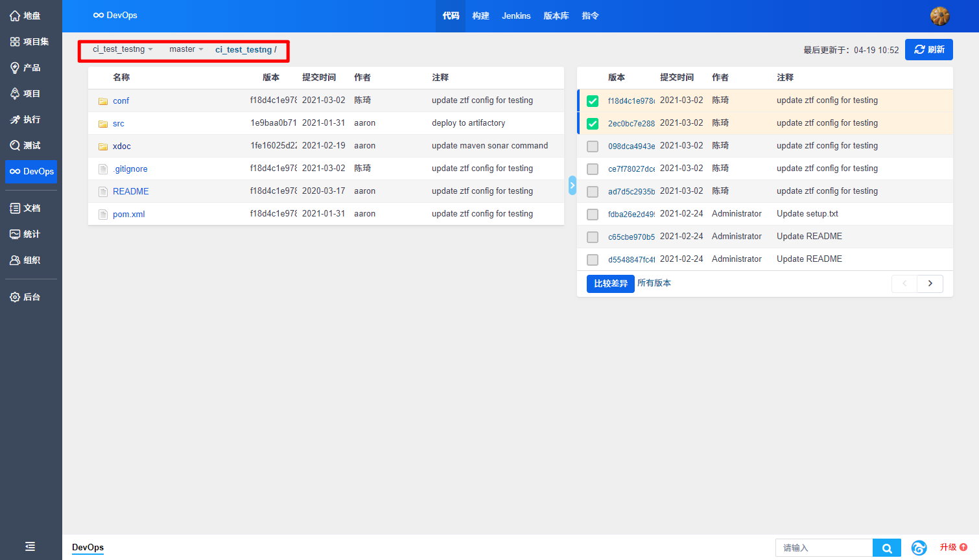The width and height of the screenshot is (979, 560).
Task: Click the 请输入 search input field
Action: 823,548
